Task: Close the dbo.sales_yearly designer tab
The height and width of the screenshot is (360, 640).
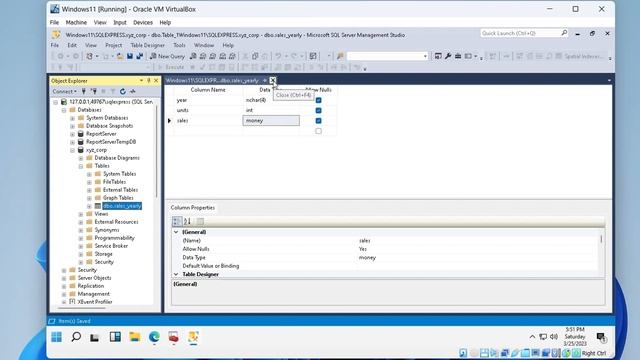Action: pos(273,80)
